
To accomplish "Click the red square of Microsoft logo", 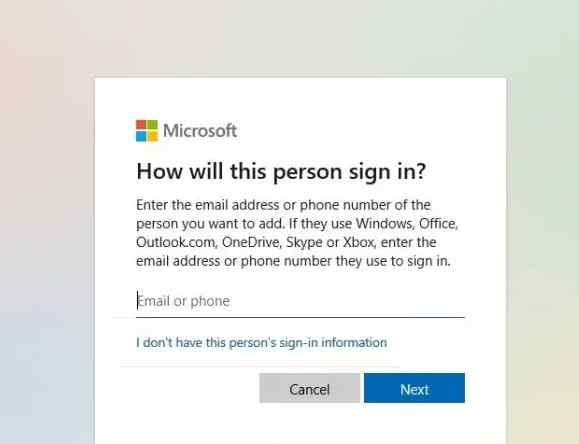I will [141, 125].
